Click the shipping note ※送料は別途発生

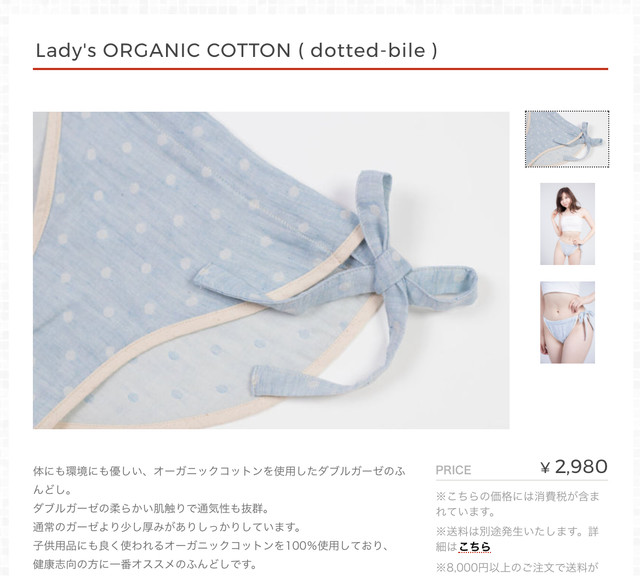point(517,539)
